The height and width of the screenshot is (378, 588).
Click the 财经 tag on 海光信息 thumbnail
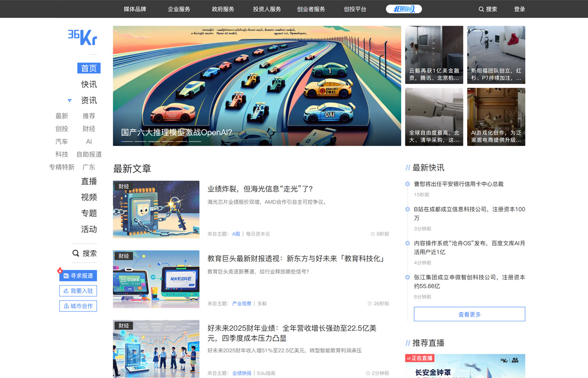click(123, 186)
